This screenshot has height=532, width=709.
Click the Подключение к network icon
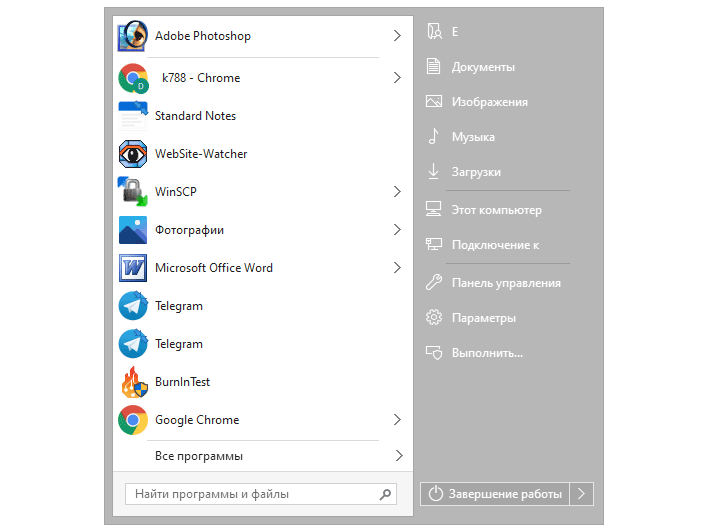click(x=434, y=245)
